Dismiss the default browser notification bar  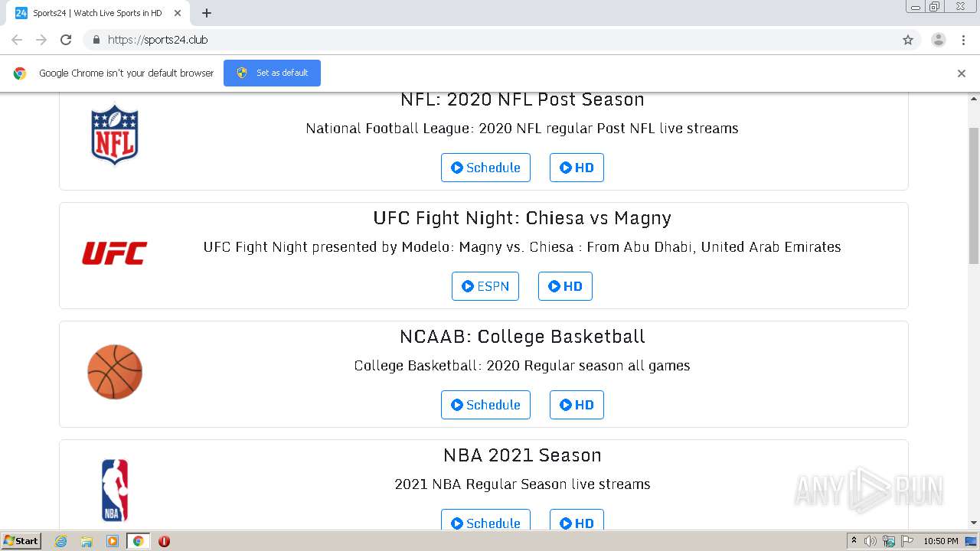point(962,73)
